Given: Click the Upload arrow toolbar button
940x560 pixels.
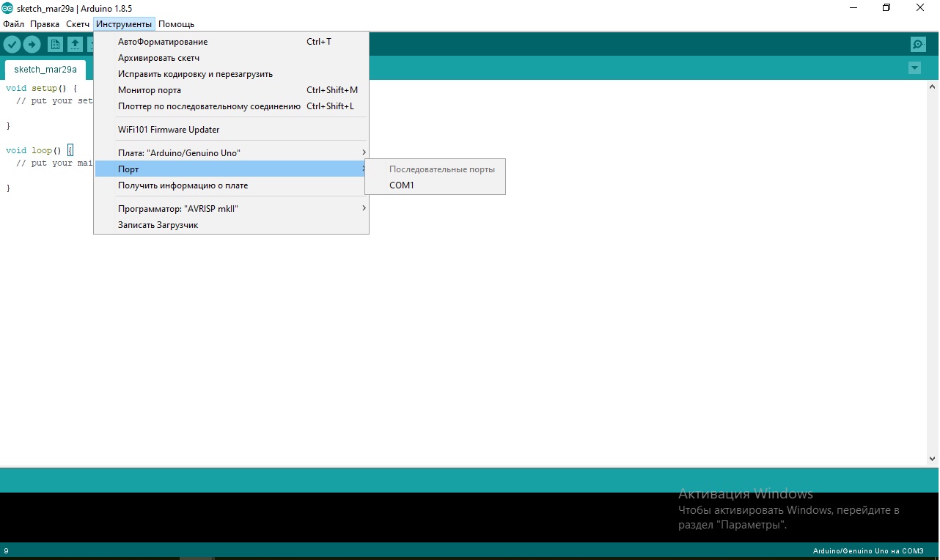Looking at the screenshot, I should pyautogui.click(x=32, y=45).
